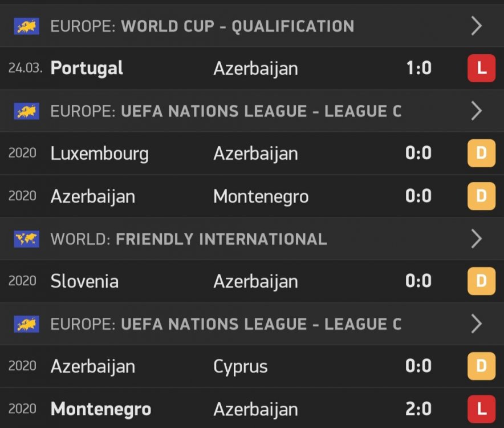
Task: Expand Friendly International using the arrow
Action: coord(477,239)
